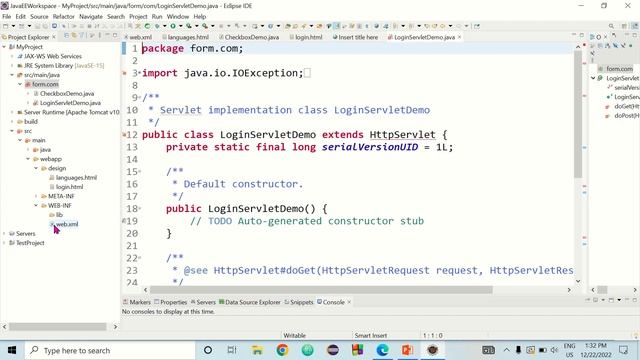The image size is (640, 360).
Task: Expand the folded import block on line 3
Action: click(140, 73)
